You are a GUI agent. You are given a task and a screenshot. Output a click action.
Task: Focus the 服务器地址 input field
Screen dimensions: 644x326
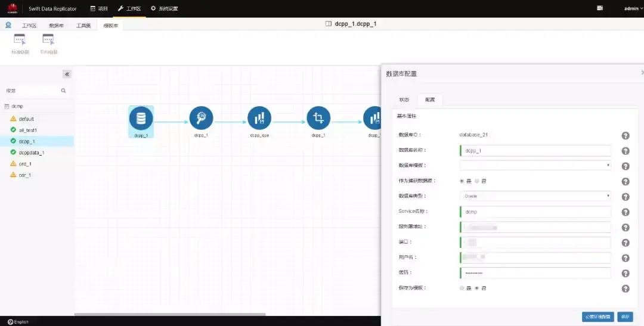[535, 227]
